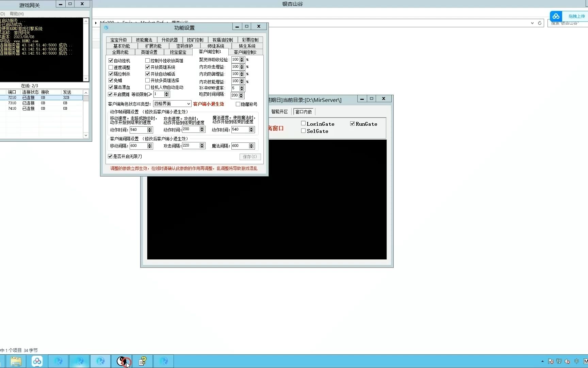Click the Baidu cloud drag-upload floating icon
This screenshot has height=368, width=588.
pos(556,16)
